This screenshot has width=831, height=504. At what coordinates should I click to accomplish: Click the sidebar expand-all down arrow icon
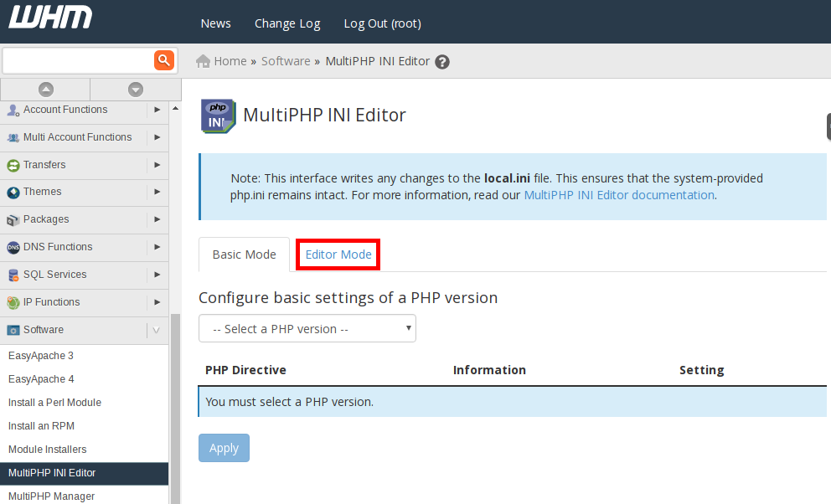[136, 90]
